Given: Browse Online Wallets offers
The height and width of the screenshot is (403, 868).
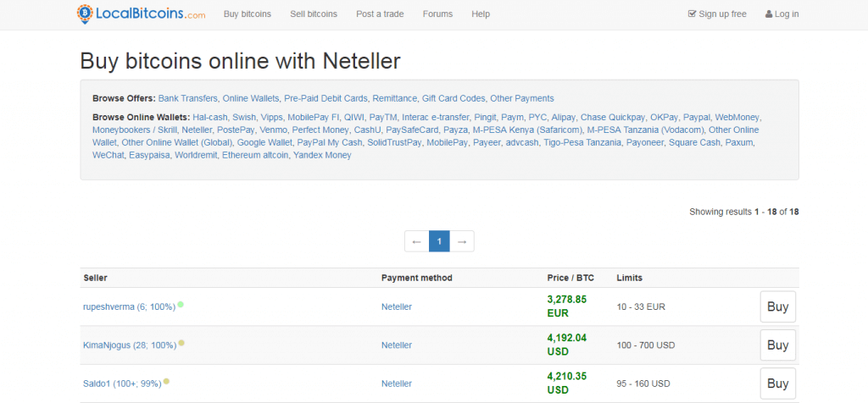Looking at the screenshot, I should 251,98.
